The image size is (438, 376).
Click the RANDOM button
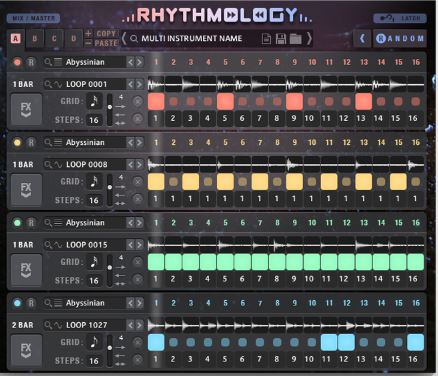400,39
